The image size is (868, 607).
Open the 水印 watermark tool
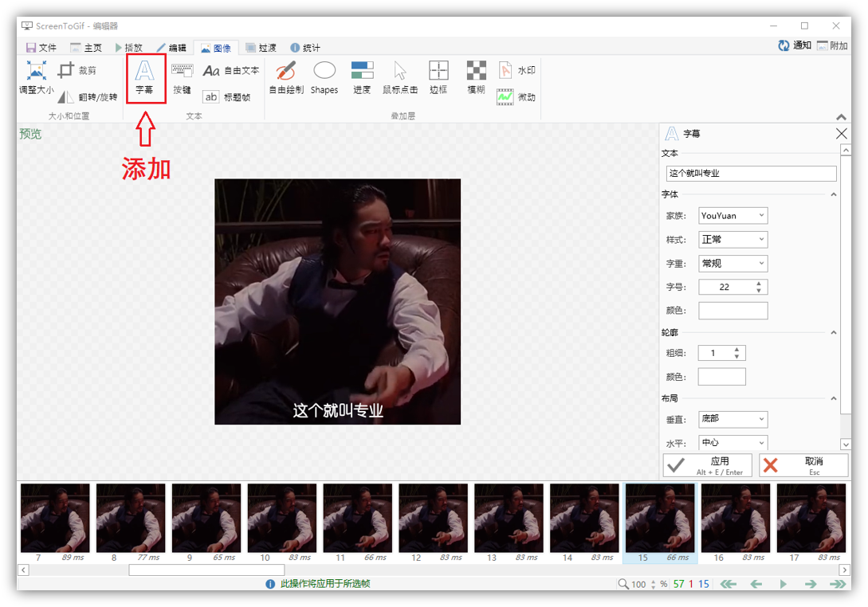(x=516, y=70)
